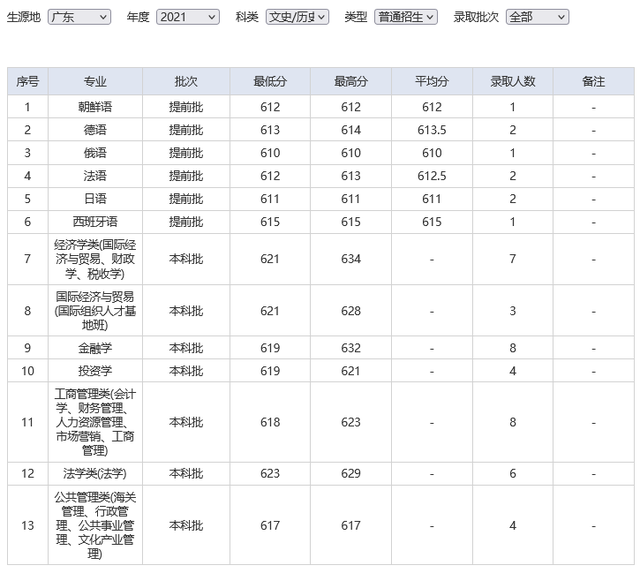Click lowest score 610 for 俄语
Viewport: 640px width, 573px height.
tap(270, 153)
